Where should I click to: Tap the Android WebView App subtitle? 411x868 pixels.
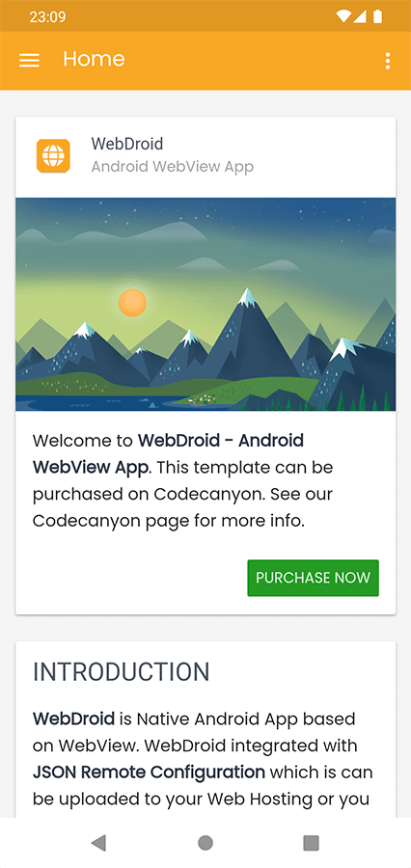(173, 167)
